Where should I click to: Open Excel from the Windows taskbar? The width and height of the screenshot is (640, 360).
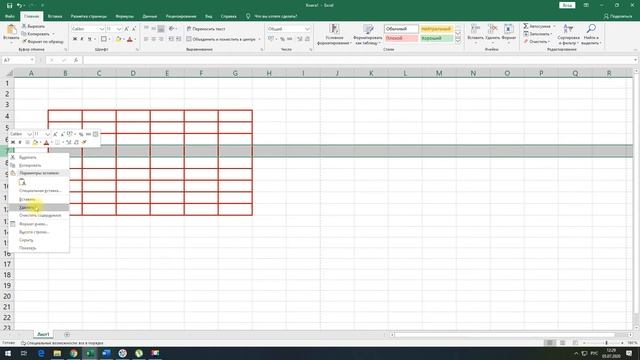point(90,353)
